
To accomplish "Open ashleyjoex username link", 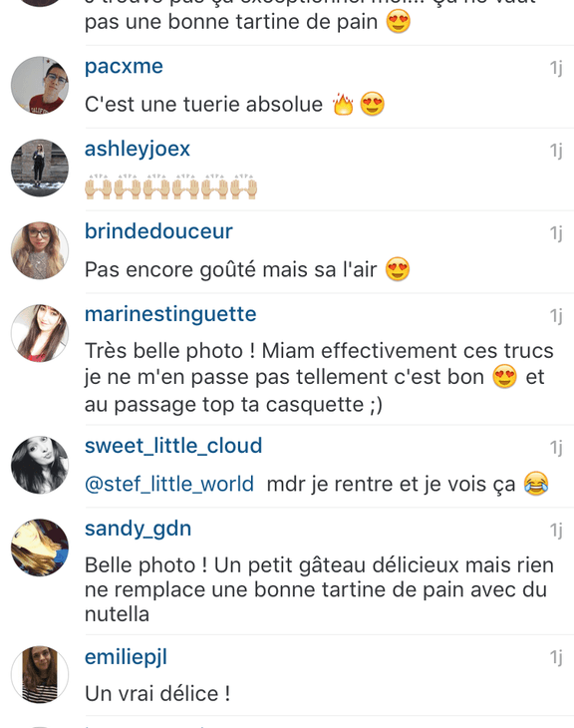I will [x=138, y=150].
